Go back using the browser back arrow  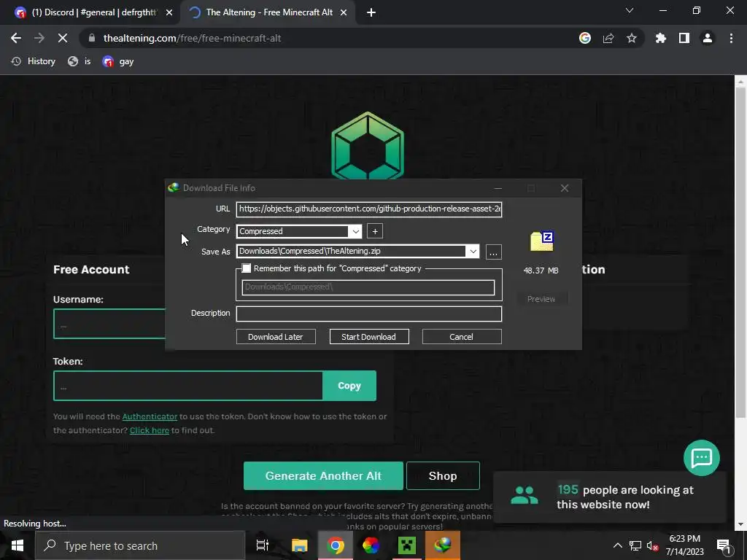(x=16, y=38)
